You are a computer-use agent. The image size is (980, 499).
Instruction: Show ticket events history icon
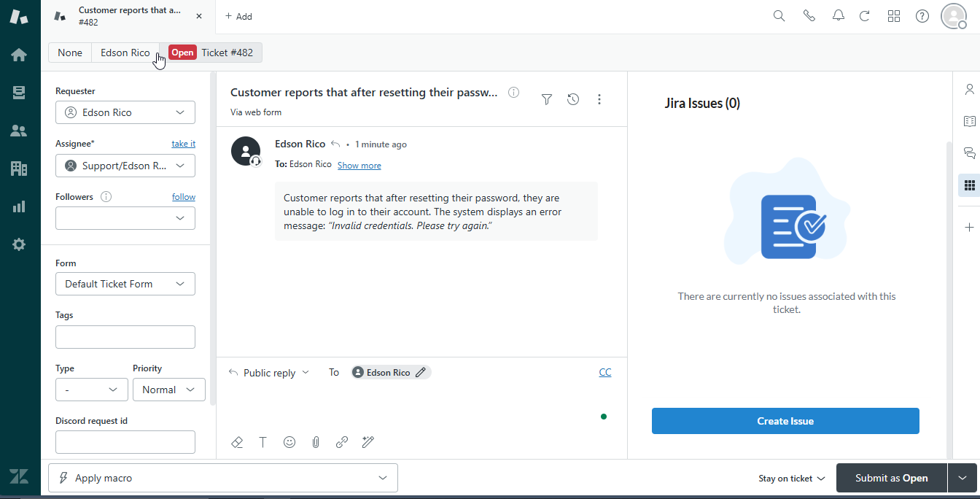[x=573, y=99]
